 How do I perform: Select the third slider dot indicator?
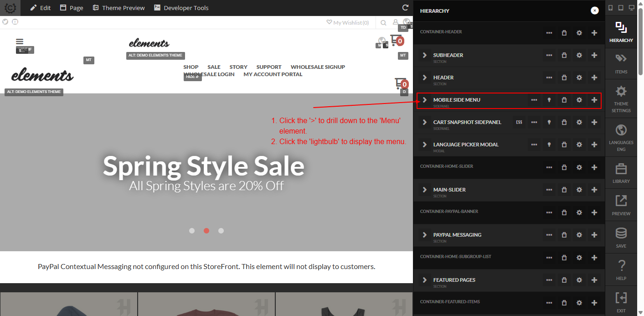click(x=221, y=231)
